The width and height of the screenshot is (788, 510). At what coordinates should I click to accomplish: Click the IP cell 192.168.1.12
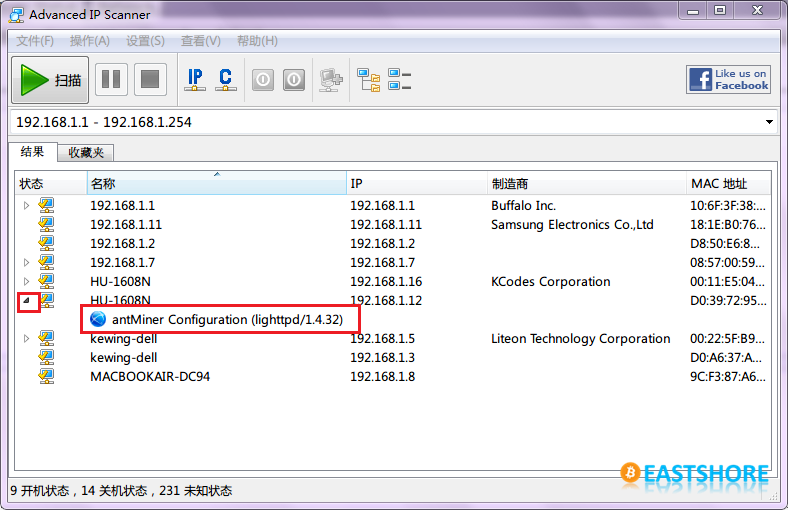coord(386,300)
